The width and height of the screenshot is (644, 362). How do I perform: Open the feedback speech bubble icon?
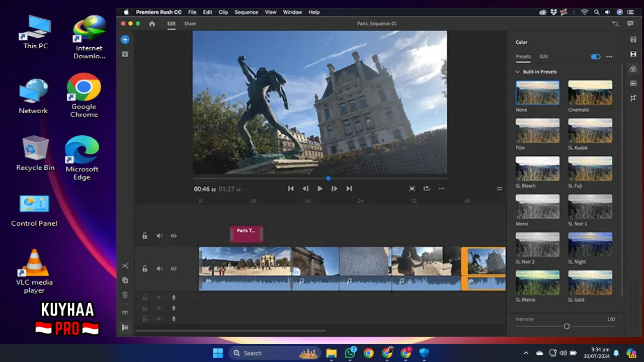click(630, 24)
